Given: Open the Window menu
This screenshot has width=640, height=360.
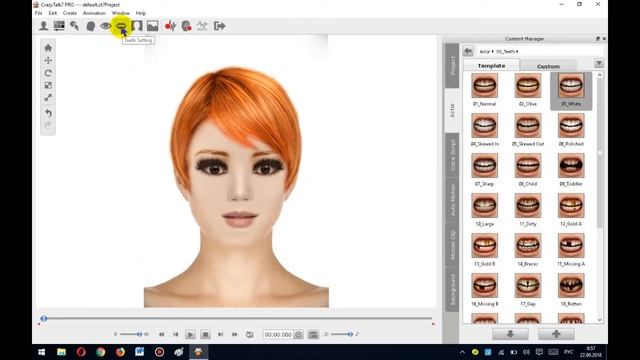Looking at the screenshot, I should click(x=120, y=13).
